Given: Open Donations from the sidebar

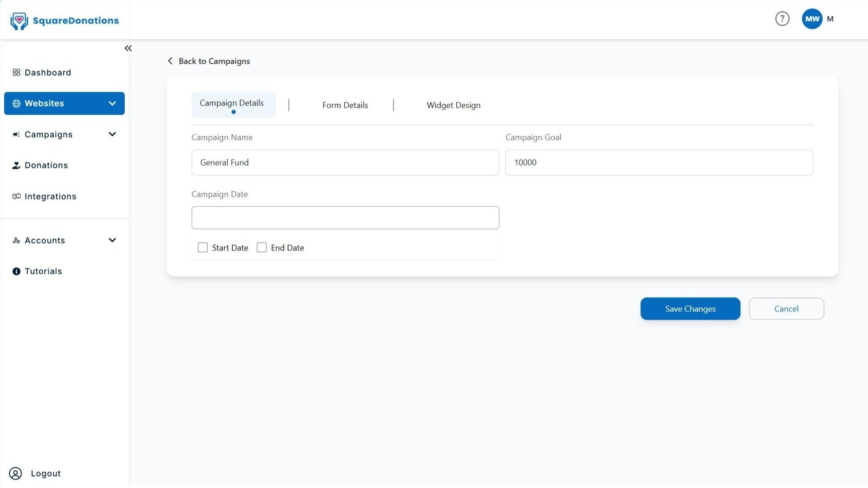Looking at the screenshot, I should click(x=46, y=166).
